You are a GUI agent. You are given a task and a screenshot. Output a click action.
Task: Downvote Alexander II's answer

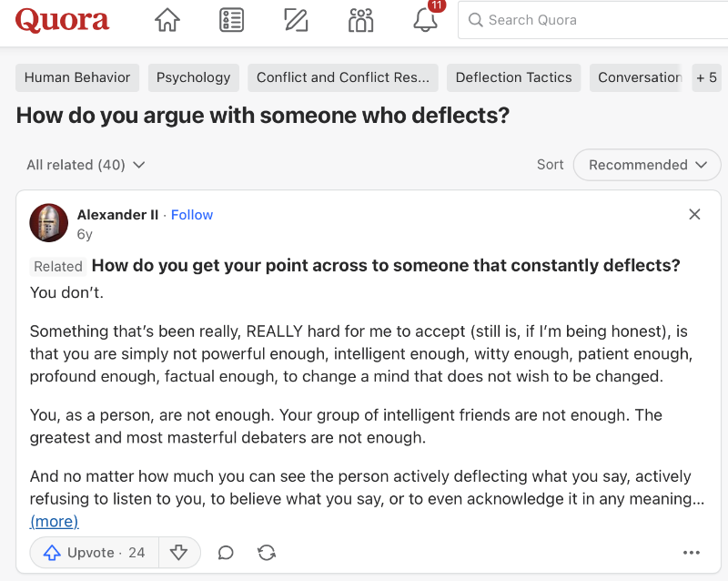[179, 553]
